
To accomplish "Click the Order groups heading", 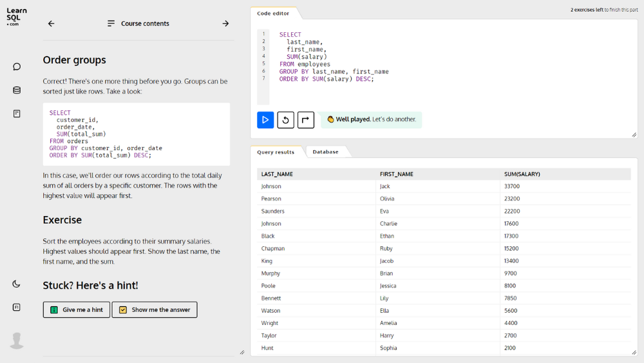I will (x=74, y=60).
